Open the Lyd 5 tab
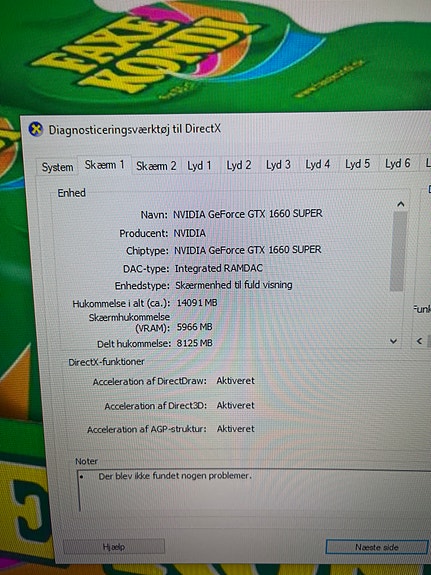This screenshot has width=431, height=575. point(358,164)
